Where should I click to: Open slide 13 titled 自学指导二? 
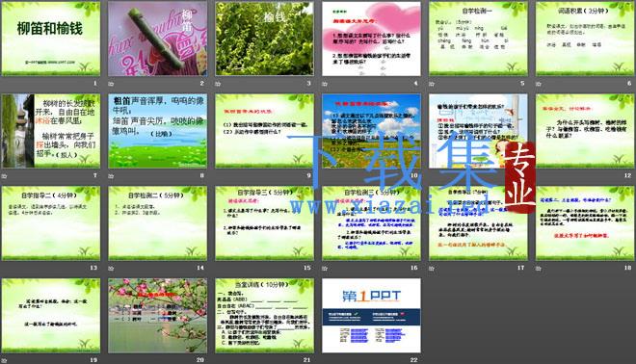point(51,223)
